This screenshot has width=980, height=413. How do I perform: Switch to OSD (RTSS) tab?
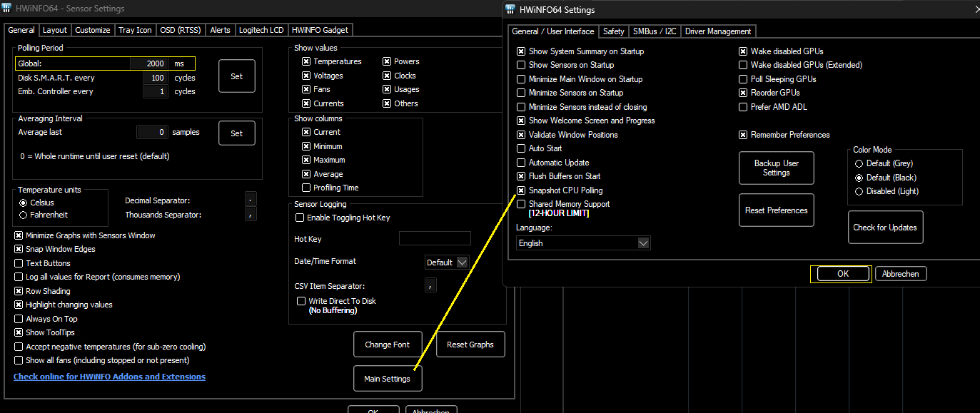coord(181,30)
